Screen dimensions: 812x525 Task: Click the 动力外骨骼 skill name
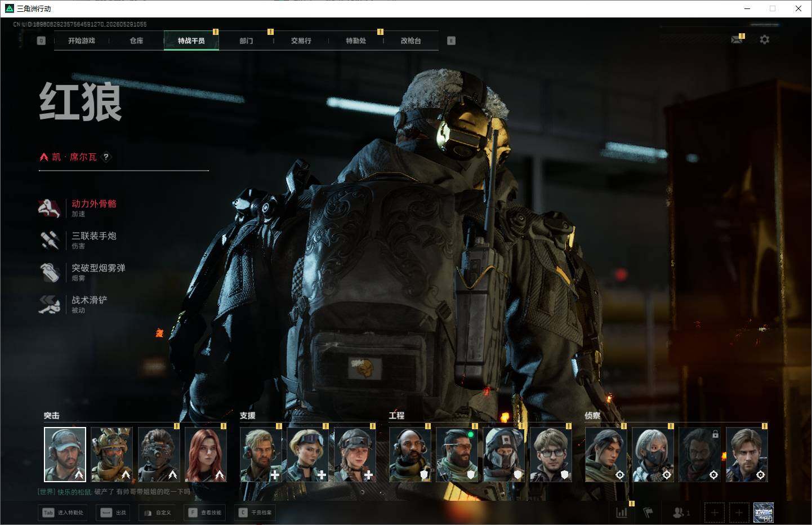click(x=94, y=204)
